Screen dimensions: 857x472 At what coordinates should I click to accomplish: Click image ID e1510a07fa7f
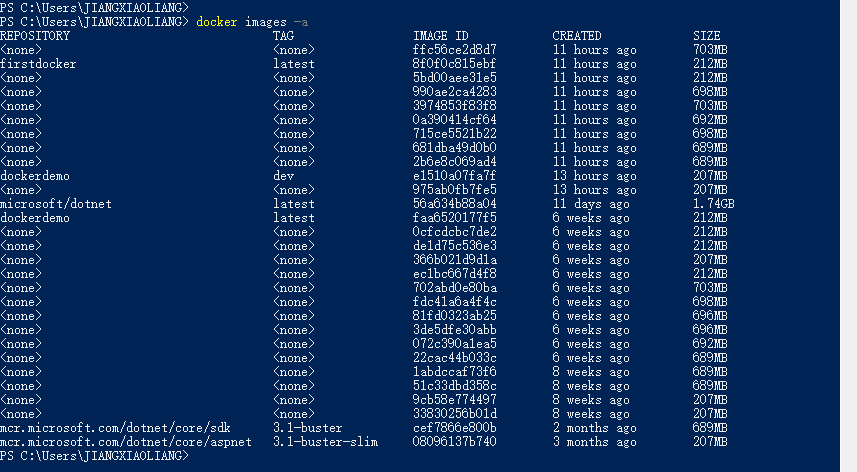454,175
